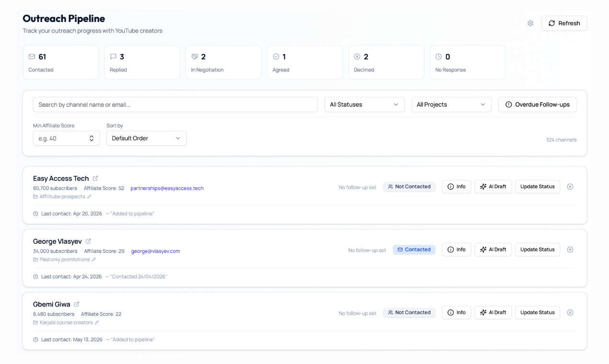
Task: Focus the channel name search field
Action: pos(176,104)
